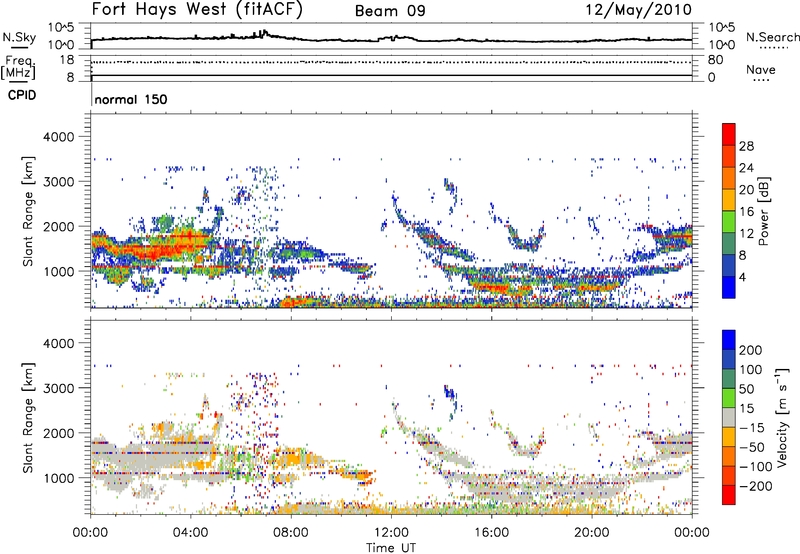Click the '04:00' time axis label
800x554 pixels.
click(x=191, y=533)
